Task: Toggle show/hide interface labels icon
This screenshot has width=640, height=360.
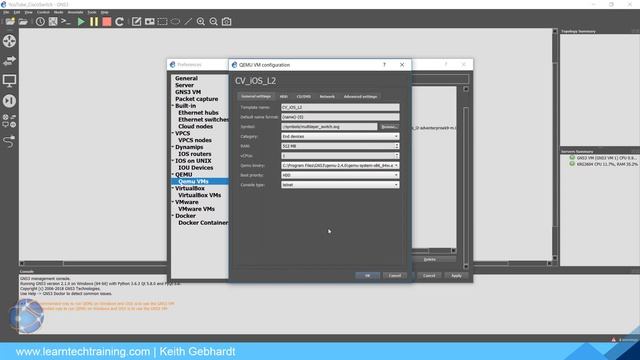Action: point(53,22)
